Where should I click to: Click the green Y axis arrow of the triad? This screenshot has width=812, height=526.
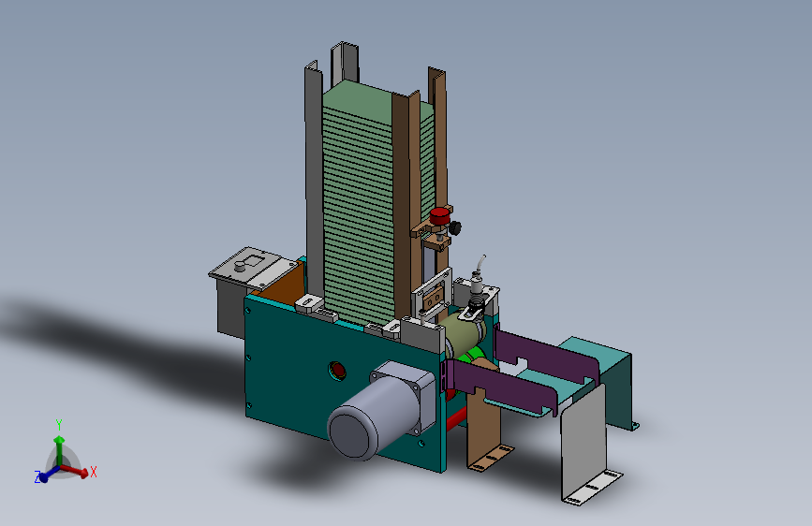(x=60, y=450)
